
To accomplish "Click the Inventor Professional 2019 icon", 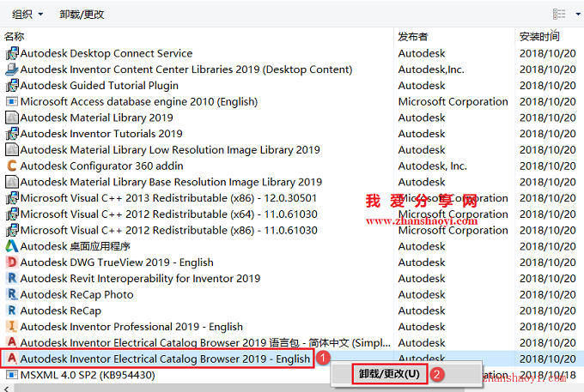I will (x=12, y=327).
